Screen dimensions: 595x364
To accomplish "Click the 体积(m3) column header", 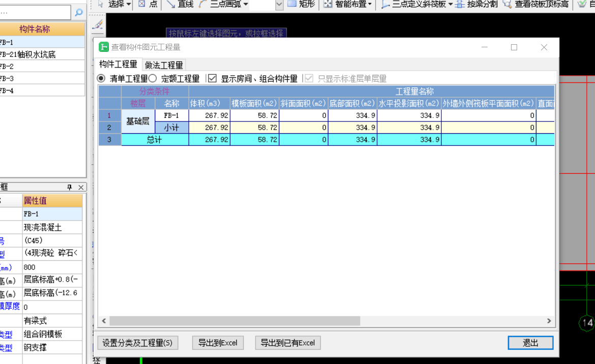I will (x=210, y=103).
